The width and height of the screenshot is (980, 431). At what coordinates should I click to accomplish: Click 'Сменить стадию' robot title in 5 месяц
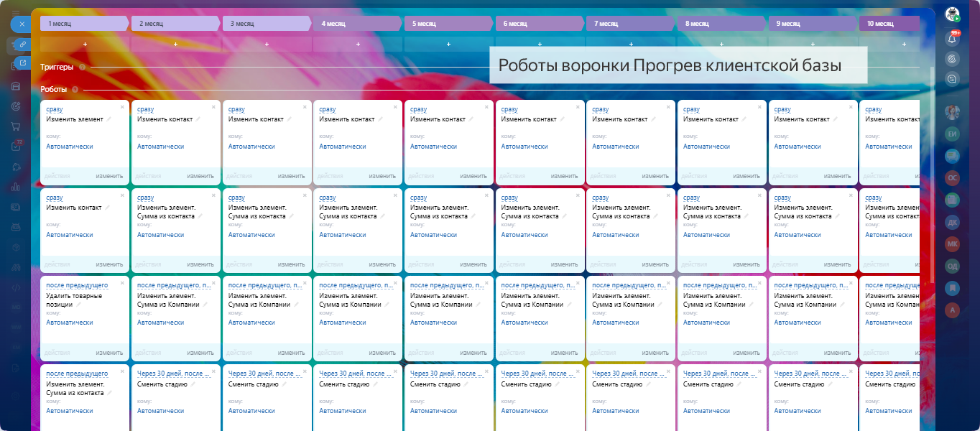[x=435, y=384]
